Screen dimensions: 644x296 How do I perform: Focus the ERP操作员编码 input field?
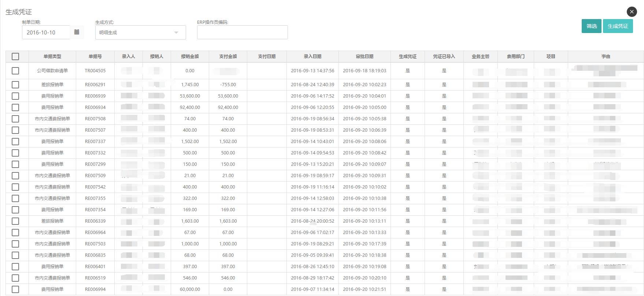click(242, 32)
